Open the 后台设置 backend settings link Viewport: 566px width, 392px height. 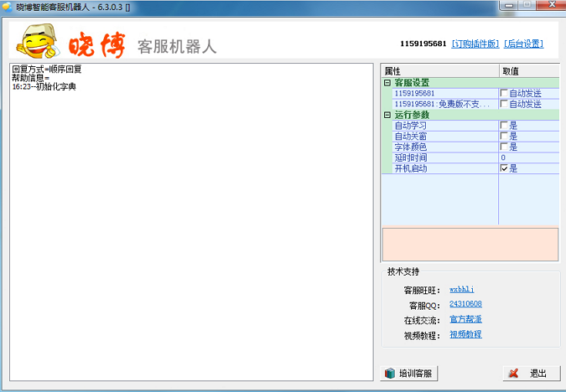523,44
